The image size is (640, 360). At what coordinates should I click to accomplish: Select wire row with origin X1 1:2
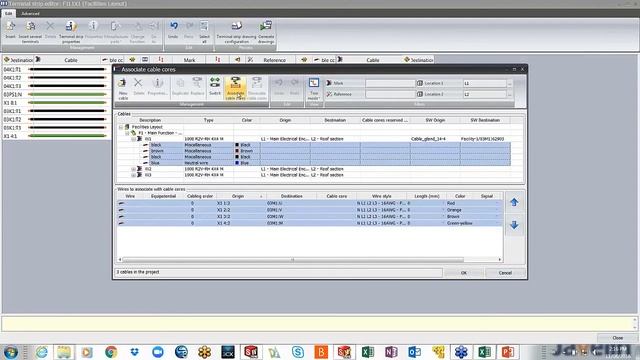(309, 203)
